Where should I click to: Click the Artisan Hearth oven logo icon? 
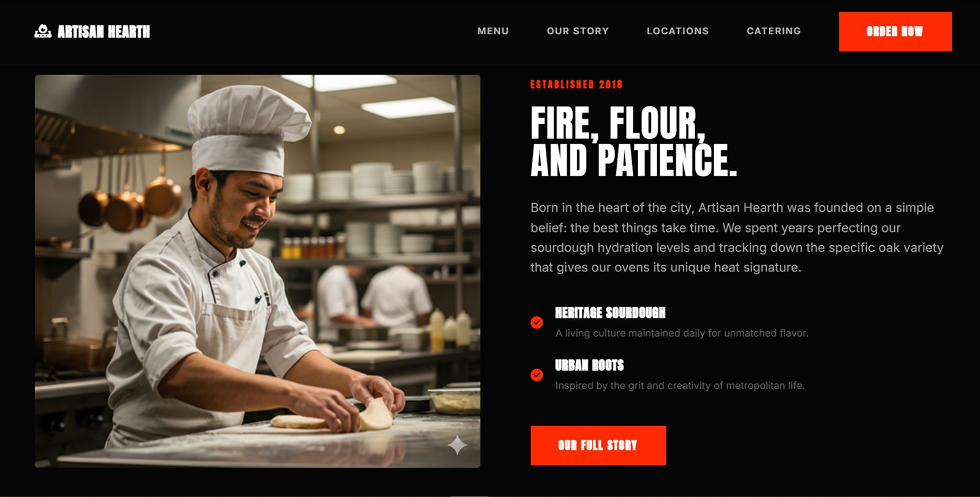43,31
